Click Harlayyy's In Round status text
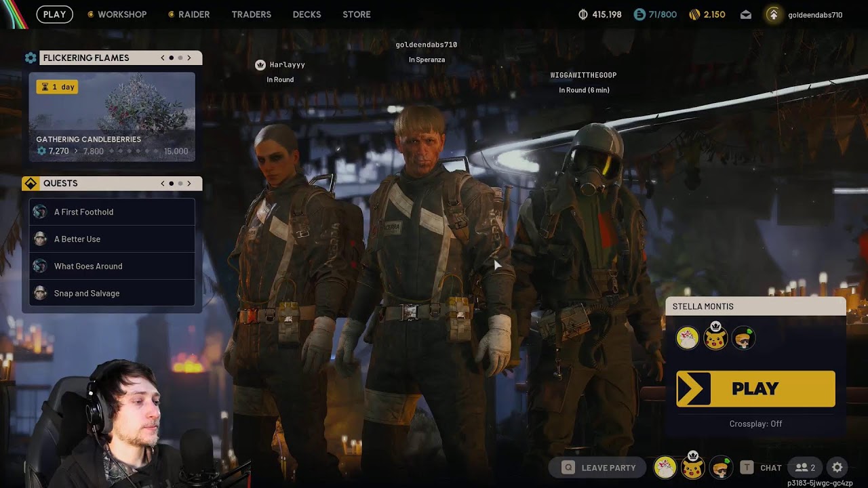868x488 pixels. pyautogui.click(x=280, y=80)
